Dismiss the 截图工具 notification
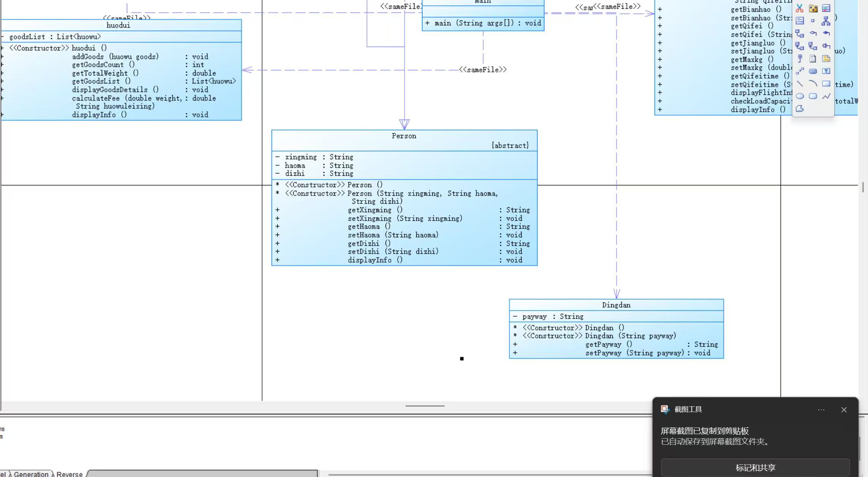The image size is (868, 477). (844, 410)
